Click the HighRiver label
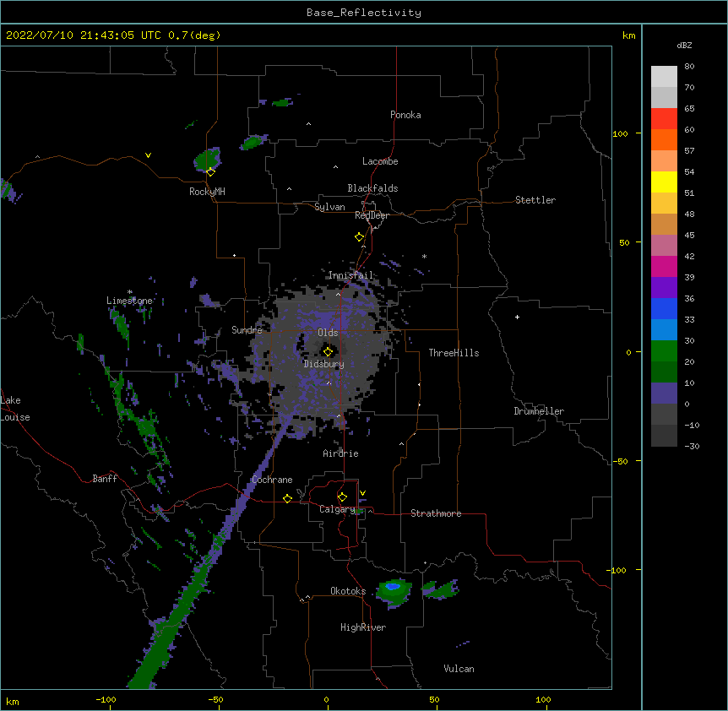The image size is (728, 711). click(x=363, y=627)
